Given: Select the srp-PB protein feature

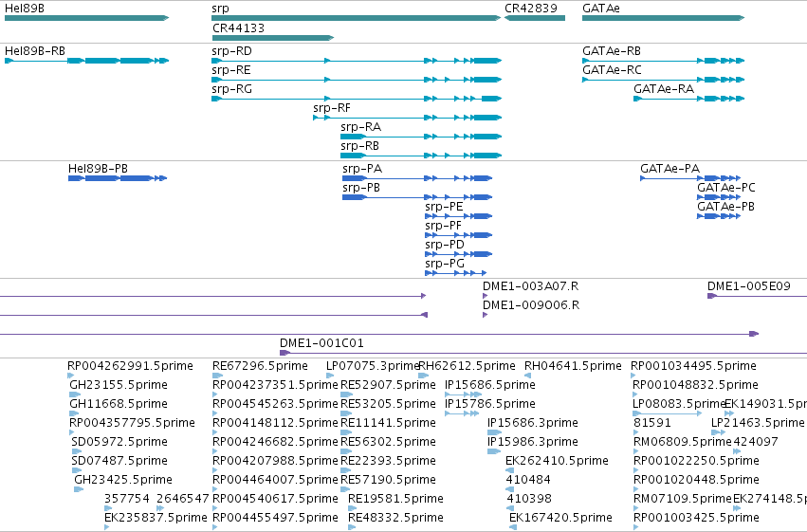Looking at the screenshot, I should coord(417,197).
